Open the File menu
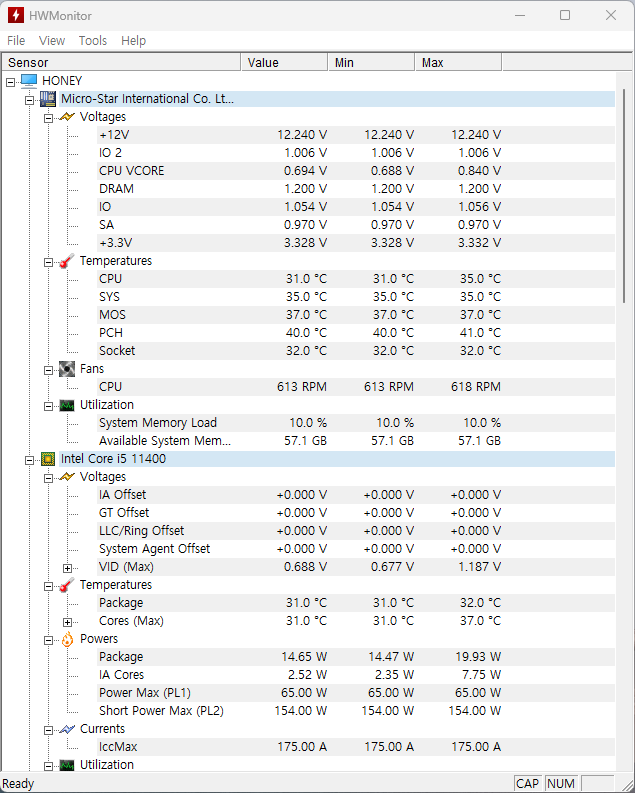Image resolution: width=635 pixels, height=793 pixels. (16, 41)
